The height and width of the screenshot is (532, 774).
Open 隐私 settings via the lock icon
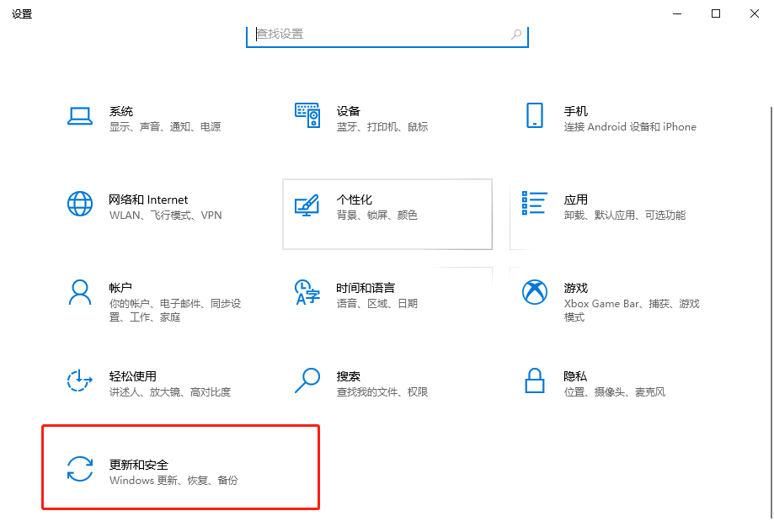point(534,381)
